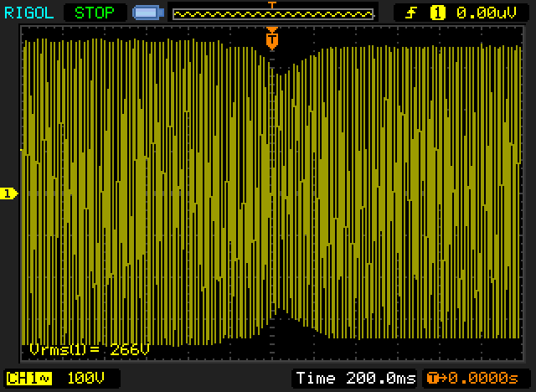Click the channel 1 ground level marker

9,193
